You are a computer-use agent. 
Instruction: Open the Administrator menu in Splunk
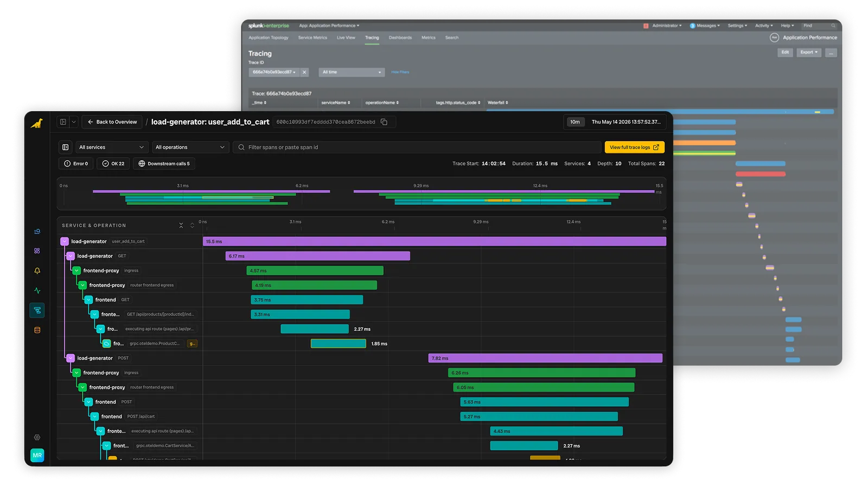(x=667, y=25)
